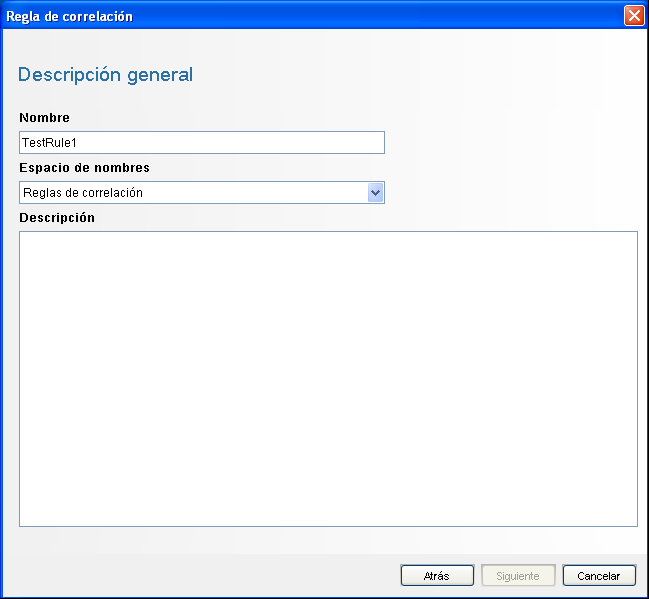Click the Nombre label

(44, 118)
